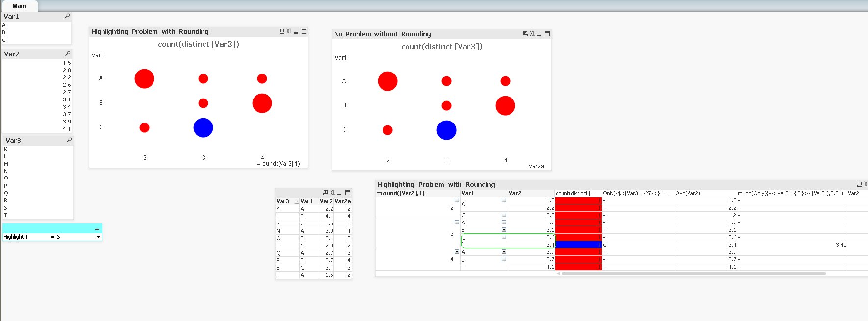
Task: Minimize the cyan current selections box
Action: coord(97,229)
